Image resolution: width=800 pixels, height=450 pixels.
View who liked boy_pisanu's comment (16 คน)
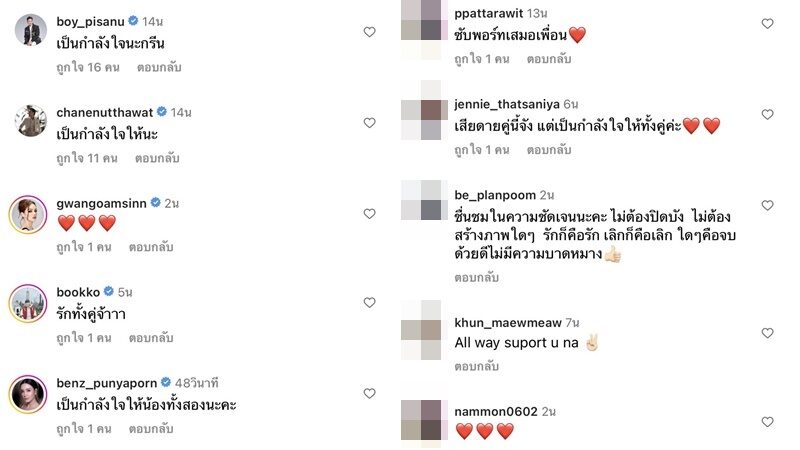click(88, 67)
